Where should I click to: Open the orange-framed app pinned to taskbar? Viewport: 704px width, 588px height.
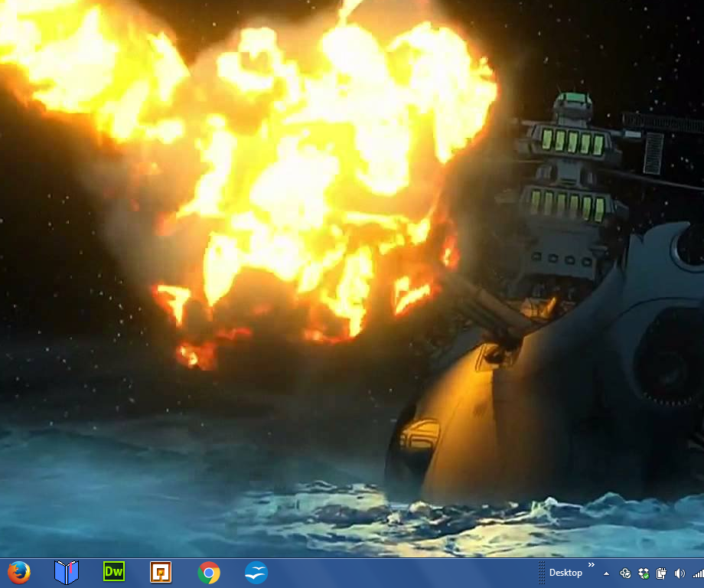coord(161,572)
